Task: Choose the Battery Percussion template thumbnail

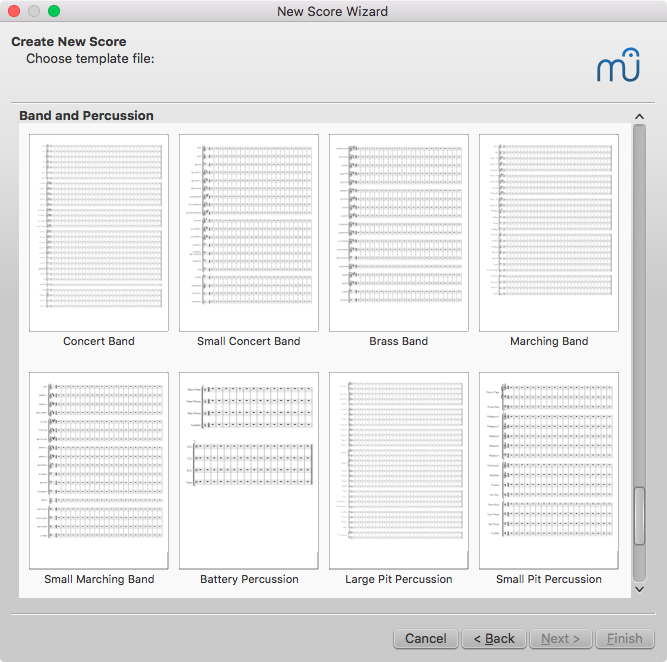Action: coord(249,471)
